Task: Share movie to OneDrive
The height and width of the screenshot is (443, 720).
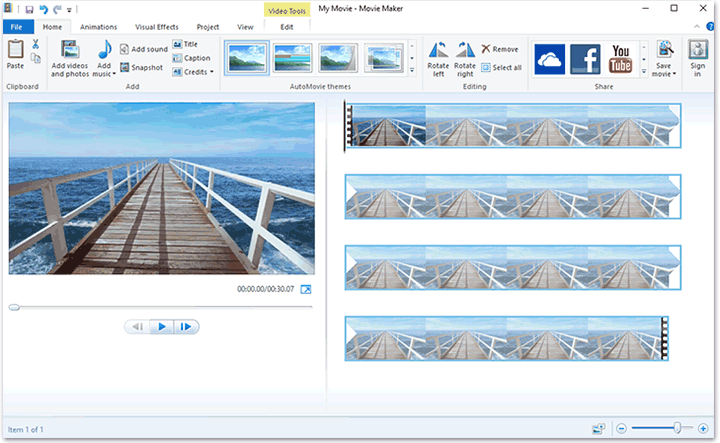Action: (550, 59)
